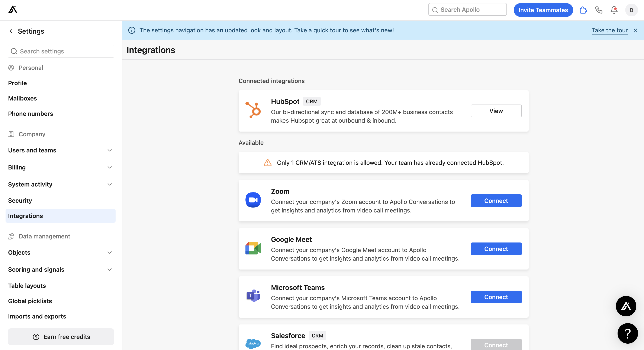The height and width of the screenshot is (350, 644).
Task: Open notifications bell icon
Action: tap(614, 10)
